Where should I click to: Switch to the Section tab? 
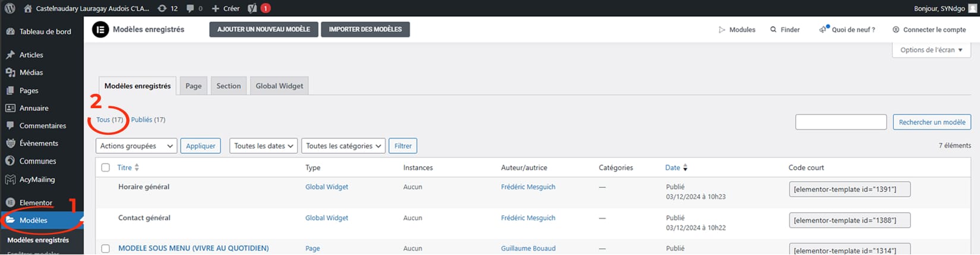point(229,86)
